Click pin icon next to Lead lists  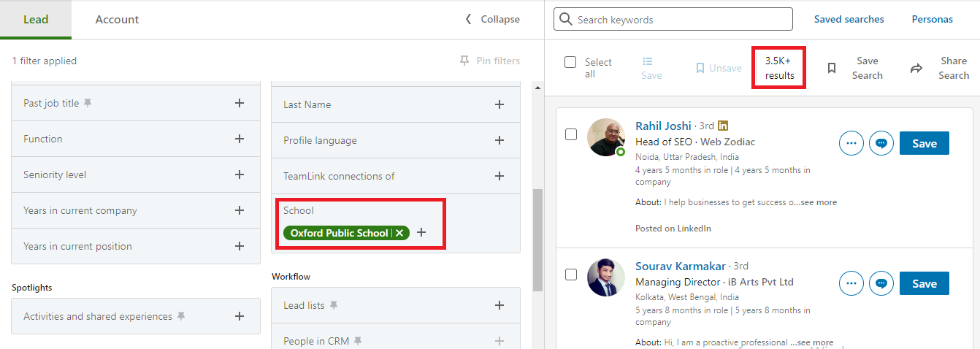click(x=334, y=305)
